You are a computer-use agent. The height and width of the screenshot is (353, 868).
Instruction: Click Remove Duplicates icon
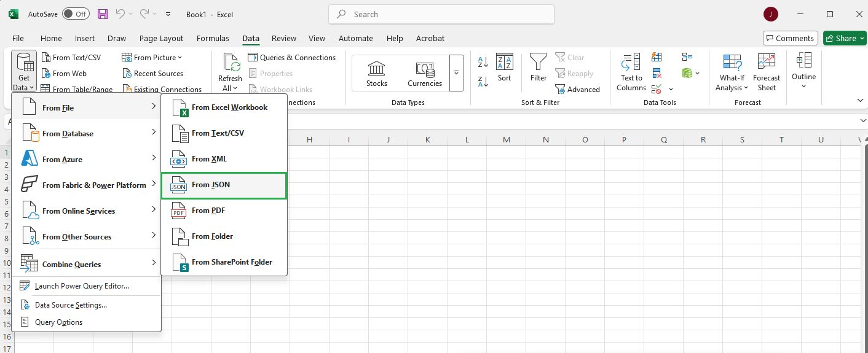coord(657,74)
